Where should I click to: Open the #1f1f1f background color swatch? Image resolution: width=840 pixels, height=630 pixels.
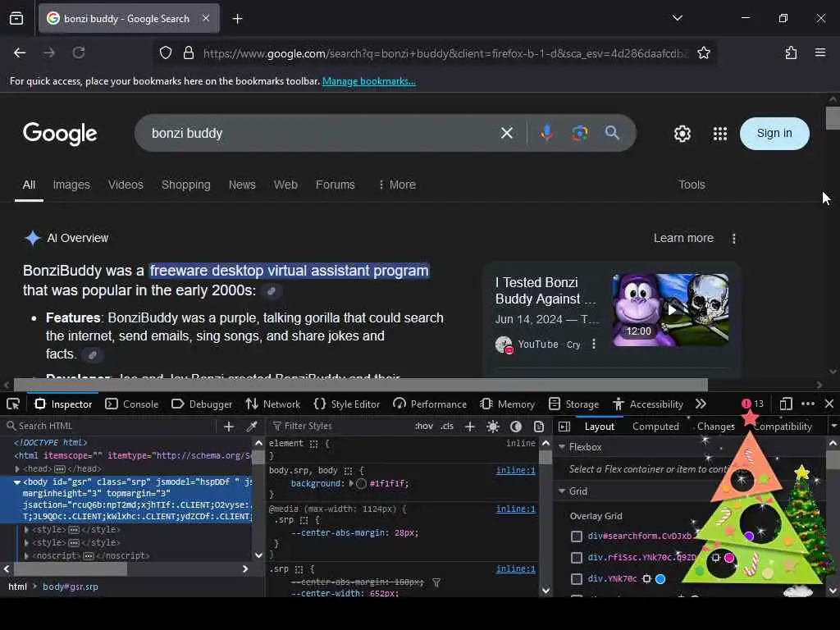click(362, 484)
